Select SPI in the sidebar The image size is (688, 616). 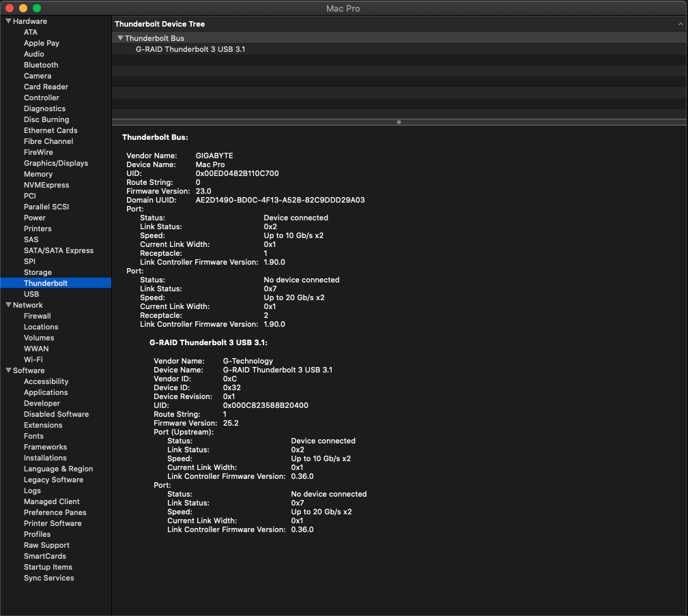(x=29, y=261)
